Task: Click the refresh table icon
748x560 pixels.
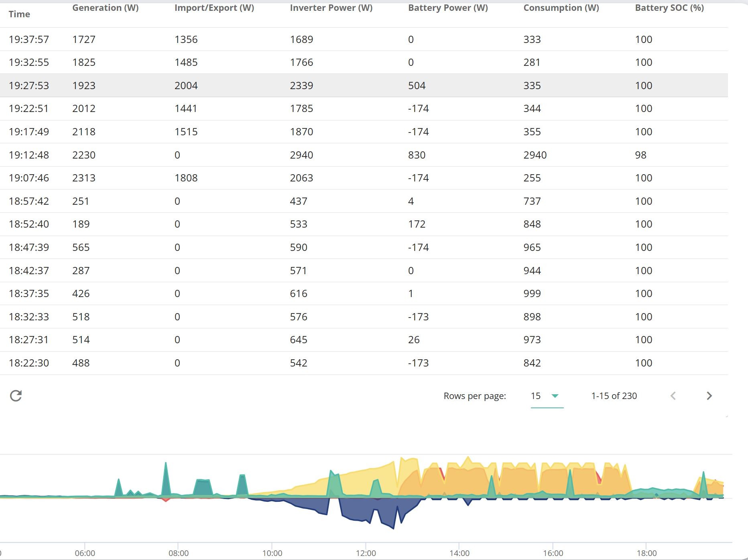Action: pyautogui.click(x=16, y=396)
